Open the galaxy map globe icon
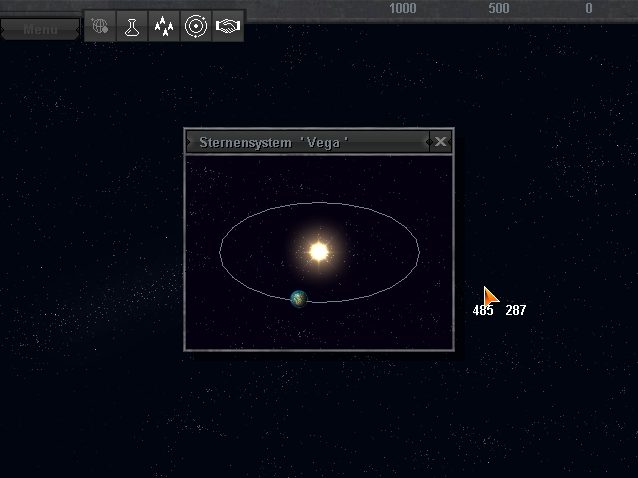This screenshot has width=638, height=478. 100,26
